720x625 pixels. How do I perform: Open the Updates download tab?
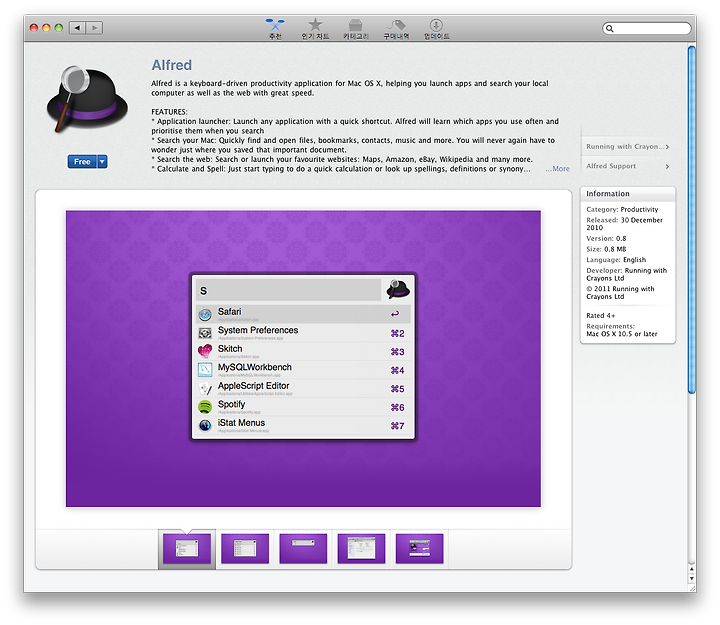(x=436, y=28)
